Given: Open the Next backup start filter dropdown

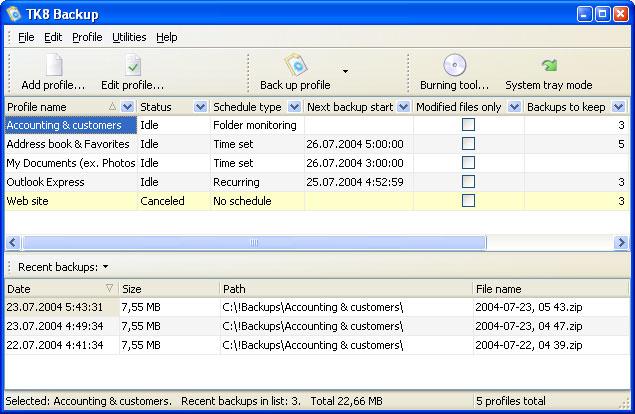Looking at the screenshot, I should coord(403,107).
